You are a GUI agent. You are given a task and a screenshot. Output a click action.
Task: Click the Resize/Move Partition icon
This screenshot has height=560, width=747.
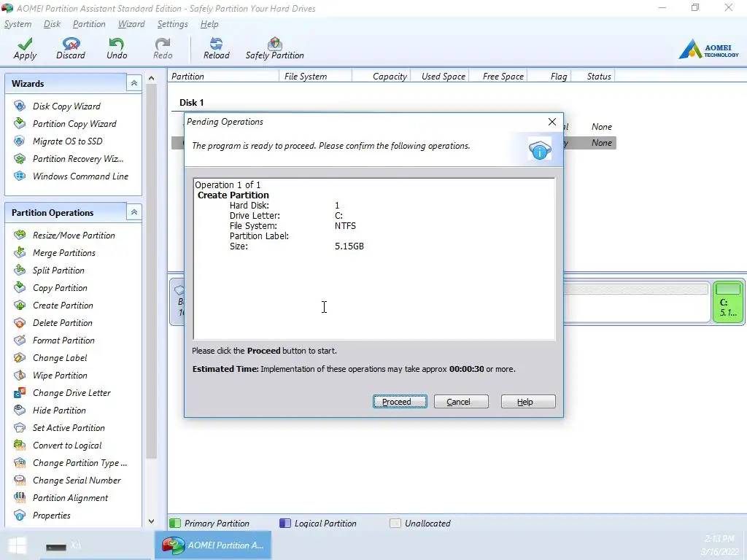tap(20, 235)
